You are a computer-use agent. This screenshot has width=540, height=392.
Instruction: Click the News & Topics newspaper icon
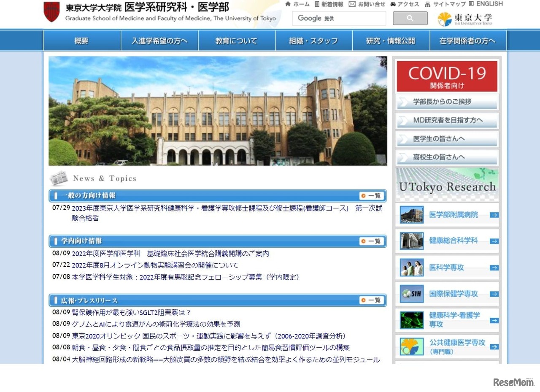59,178
